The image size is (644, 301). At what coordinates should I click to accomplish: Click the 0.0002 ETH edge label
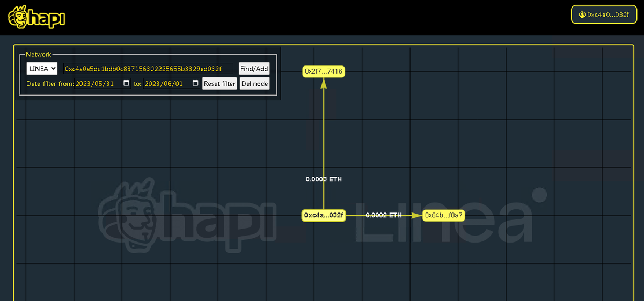(x=384, y=215)
